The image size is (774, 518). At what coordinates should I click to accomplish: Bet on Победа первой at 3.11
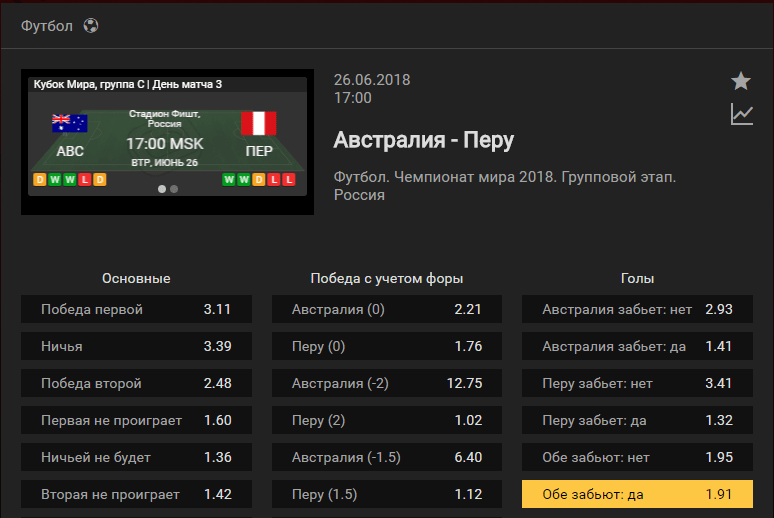(136, 309)
